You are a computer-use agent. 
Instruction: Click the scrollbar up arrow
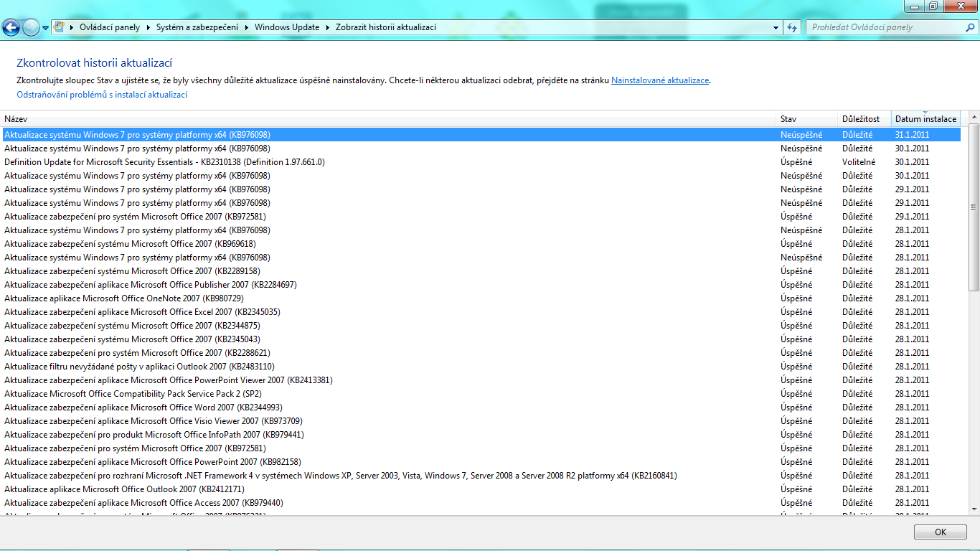[x=974, y=117]
